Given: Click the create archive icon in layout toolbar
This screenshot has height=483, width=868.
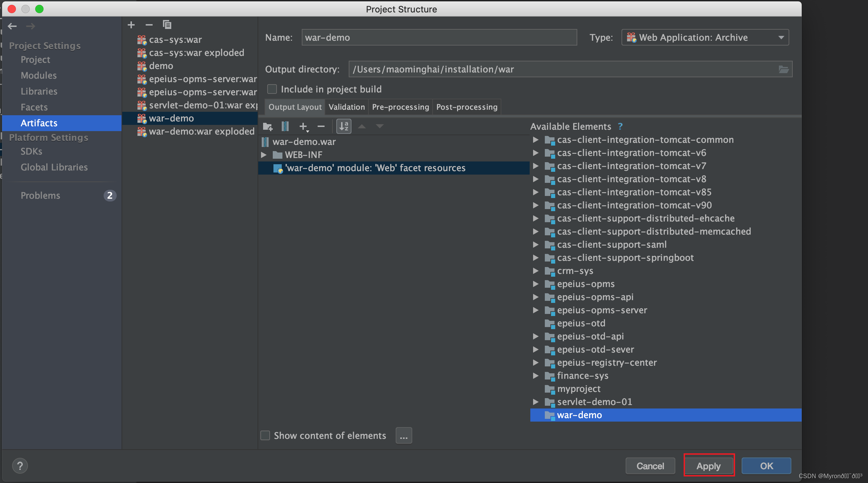Looking at the screenshot, I should 285,127.
